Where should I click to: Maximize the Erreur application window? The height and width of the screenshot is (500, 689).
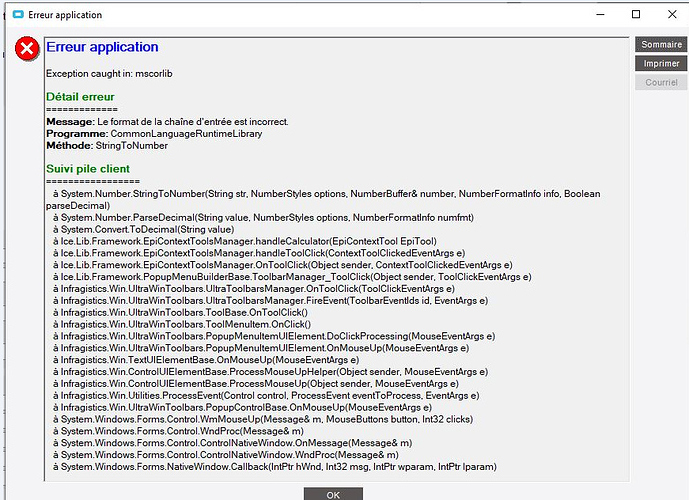636,14
